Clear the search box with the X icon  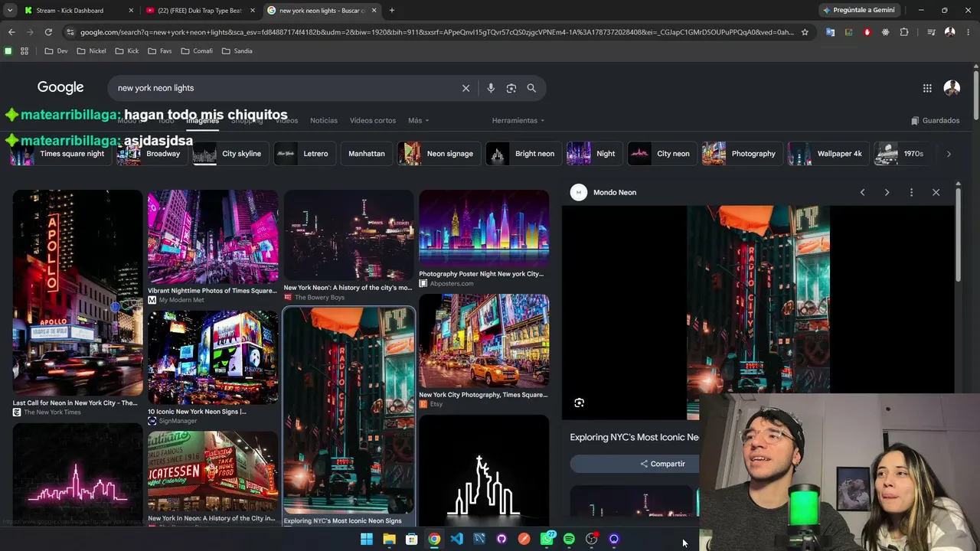(x=465, y=88)
